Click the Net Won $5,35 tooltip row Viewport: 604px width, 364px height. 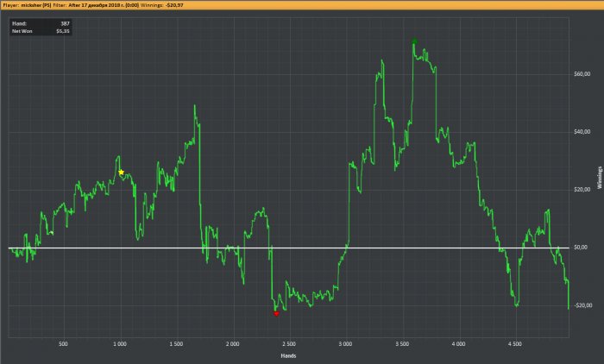tap(41, 31)
